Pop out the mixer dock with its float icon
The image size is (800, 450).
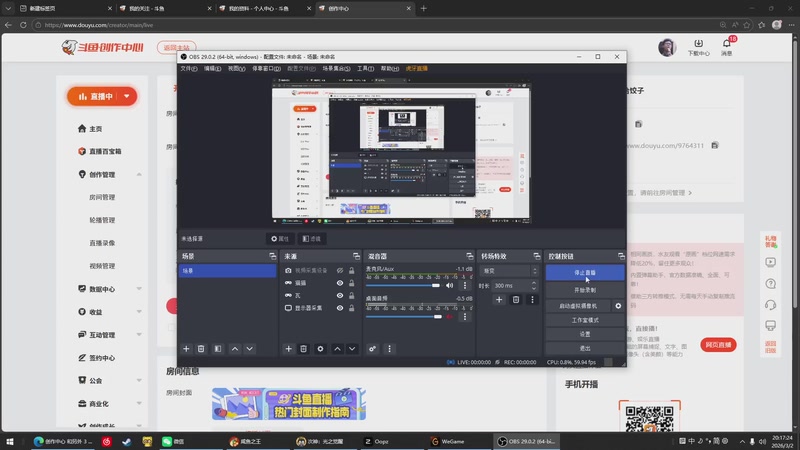[x=469, y=256]
